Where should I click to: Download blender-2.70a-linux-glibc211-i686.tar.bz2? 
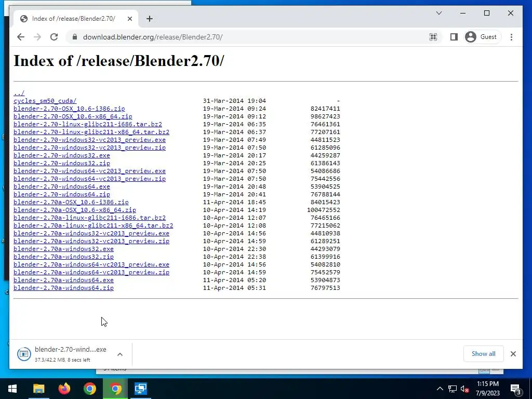[x=89, y=218]
